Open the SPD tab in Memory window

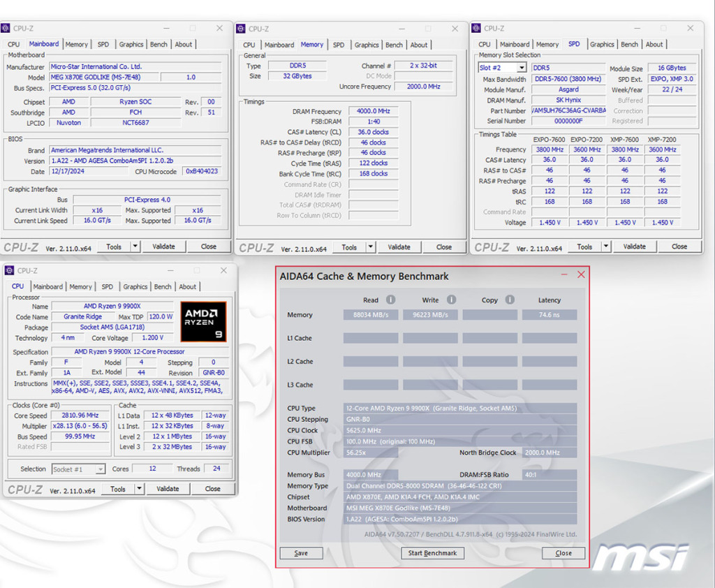click(339, 45)
